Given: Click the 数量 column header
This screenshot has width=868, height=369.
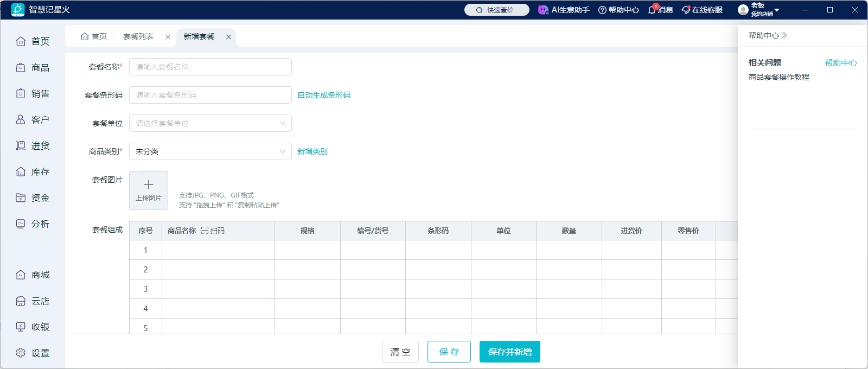Looking at the screenshot, I should pyautogui.click(x=569, y=231).
